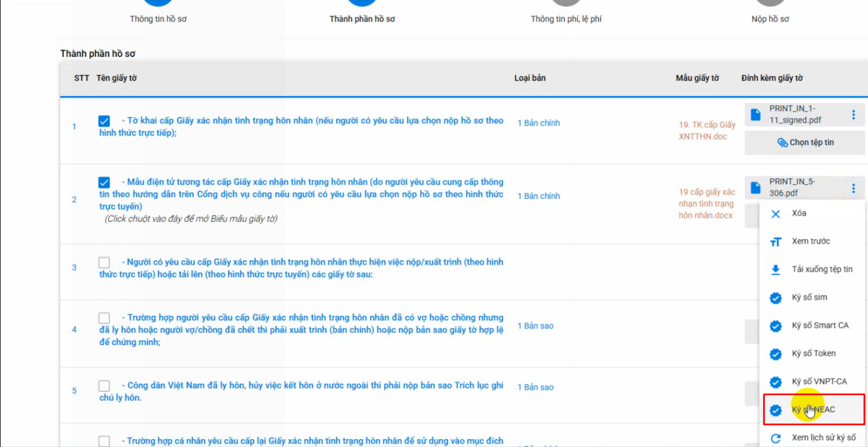Click file icon beside PRINT_IN_1-11_signed.pdf
The image size is (868, 447).
pyautogui.click(x=755, y=115)
